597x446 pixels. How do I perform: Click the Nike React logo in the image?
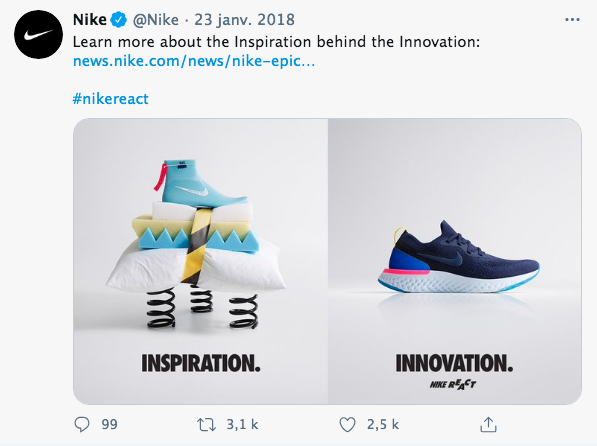(453, 384)
